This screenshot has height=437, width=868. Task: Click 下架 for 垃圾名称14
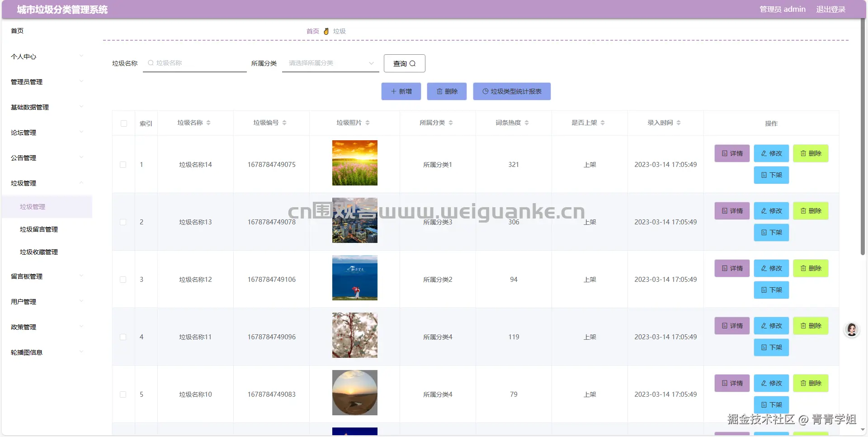pos(771,175)
